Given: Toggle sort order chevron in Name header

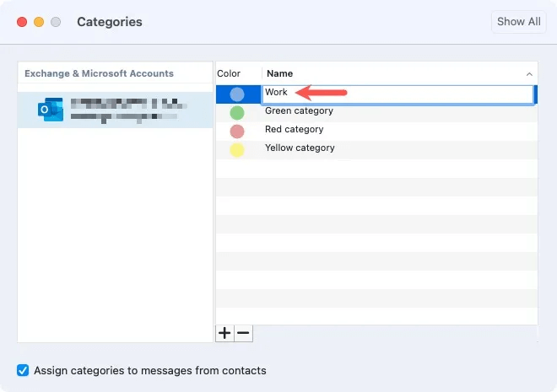Looking at the screenshot, I should tap(529, 74).
